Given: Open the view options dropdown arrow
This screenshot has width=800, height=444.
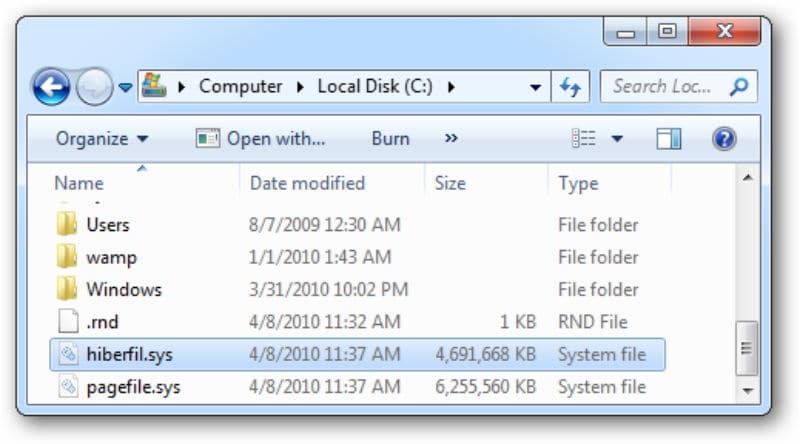Looking at the screenshot, I should click(617, 139).
